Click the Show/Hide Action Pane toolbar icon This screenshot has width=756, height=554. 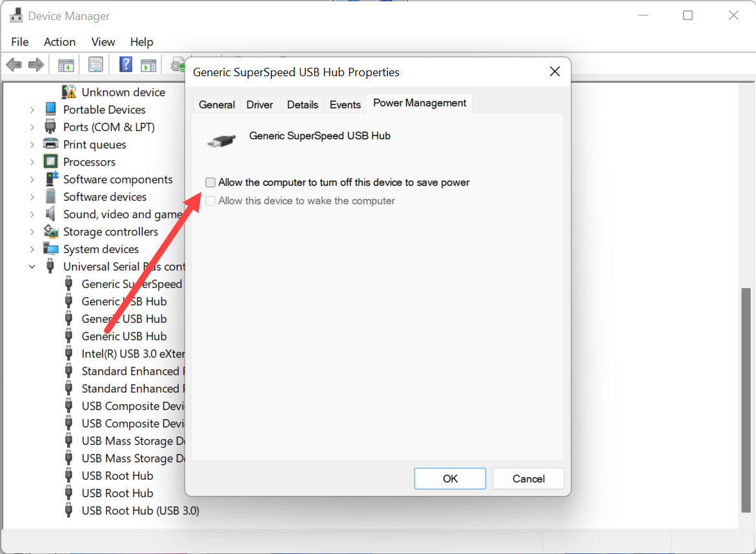pos(149,65)
